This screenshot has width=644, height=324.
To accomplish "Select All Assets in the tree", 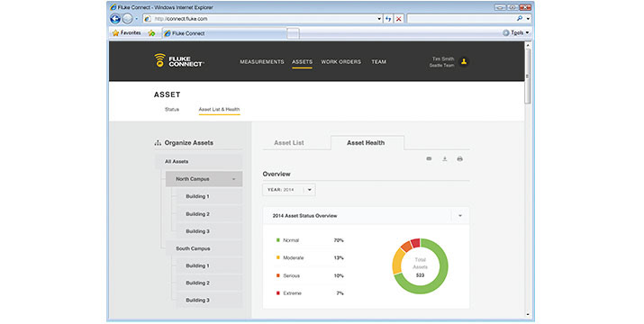I will 198,161.
